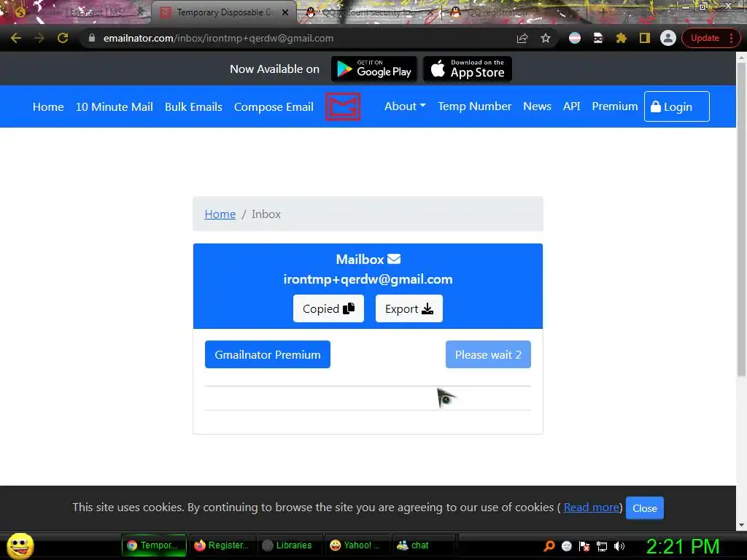Open the smiley Start button
Viewport: 747px width, 560px height.
[20, 545]
